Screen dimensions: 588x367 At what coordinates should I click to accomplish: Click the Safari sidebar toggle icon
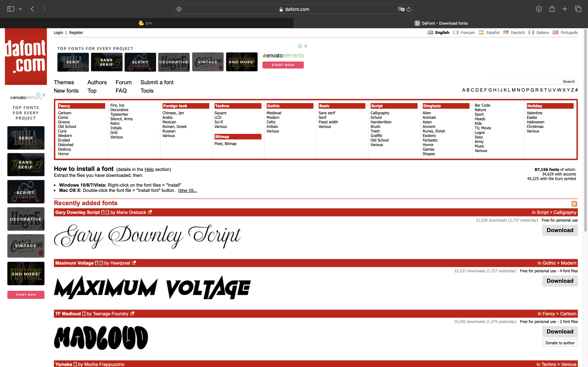pos(10,9)
